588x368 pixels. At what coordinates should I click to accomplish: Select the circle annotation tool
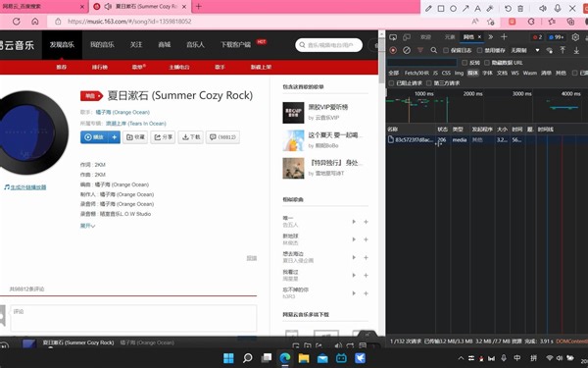453,8
